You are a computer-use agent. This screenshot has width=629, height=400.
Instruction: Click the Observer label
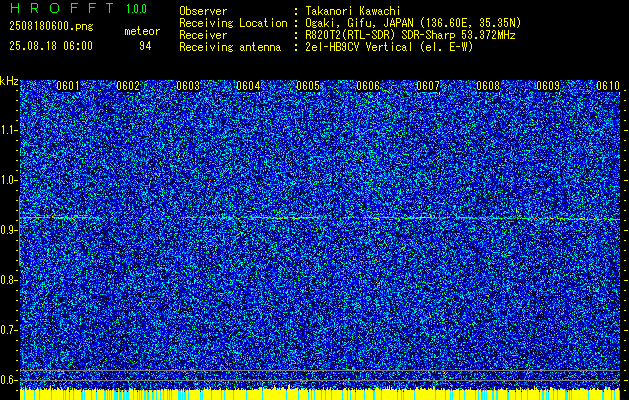tap(203, 11)
